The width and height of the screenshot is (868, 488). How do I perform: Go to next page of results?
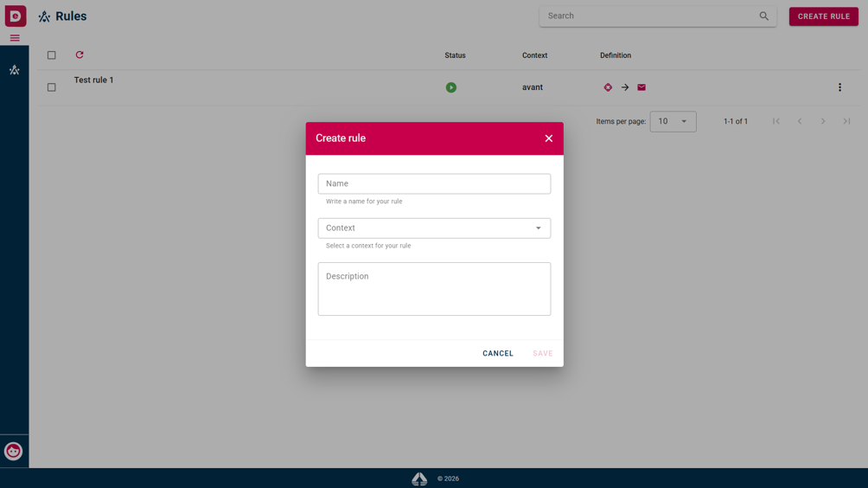pyautogui.click(x=823, y=121)
